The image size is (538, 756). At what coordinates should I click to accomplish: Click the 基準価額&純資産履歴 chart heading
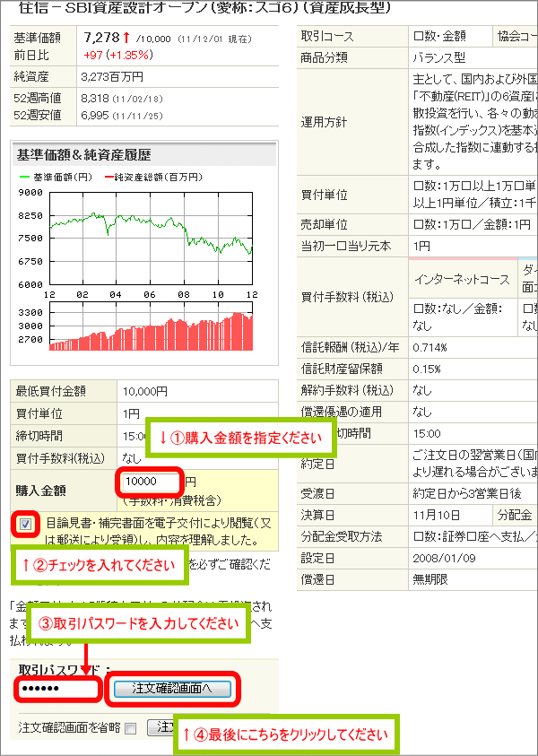click(83, 155)
